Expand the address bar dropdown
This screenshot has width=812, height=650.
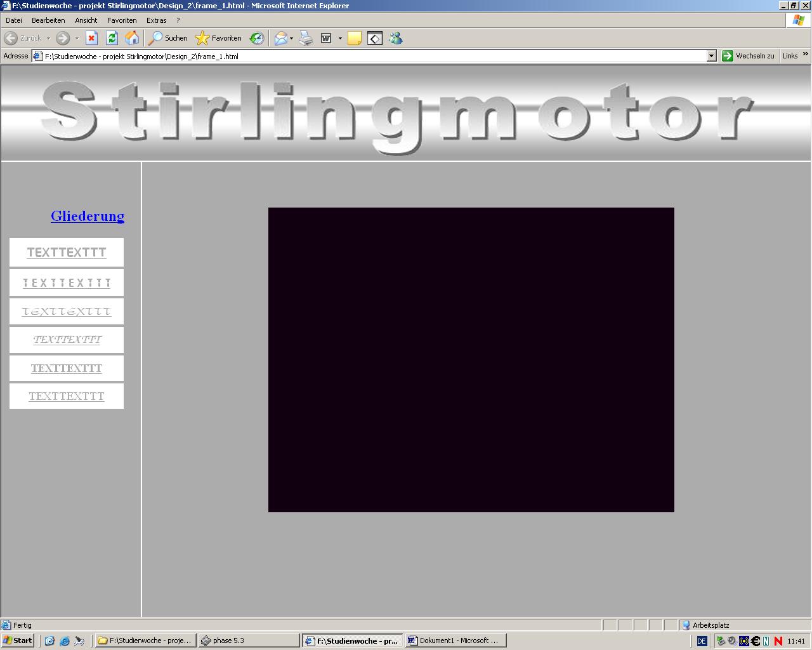pos(711,56)
